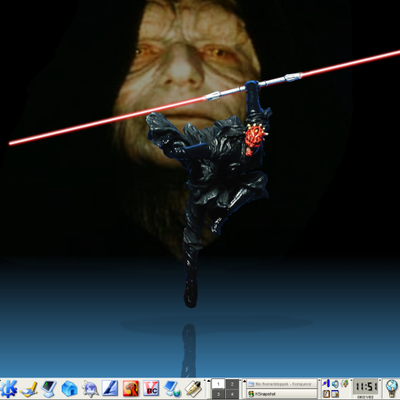Image resolution: width=400 pixels, height=400 pixels.
Task: Open the blue pen editor icon
Action: [x=110, y=389]
